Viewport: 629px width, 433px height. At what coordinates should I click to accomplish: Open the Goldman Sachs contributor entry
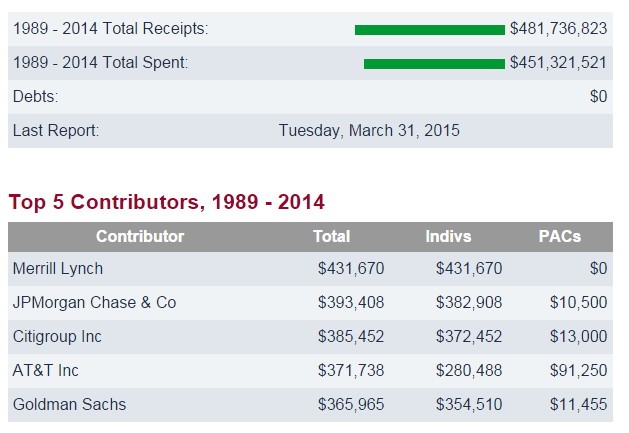coord(69,404)
